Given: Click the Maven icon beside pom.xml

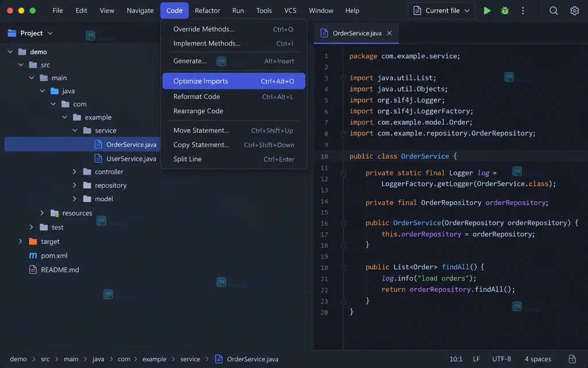Looking at the screenshot, I should pos(33,255).
